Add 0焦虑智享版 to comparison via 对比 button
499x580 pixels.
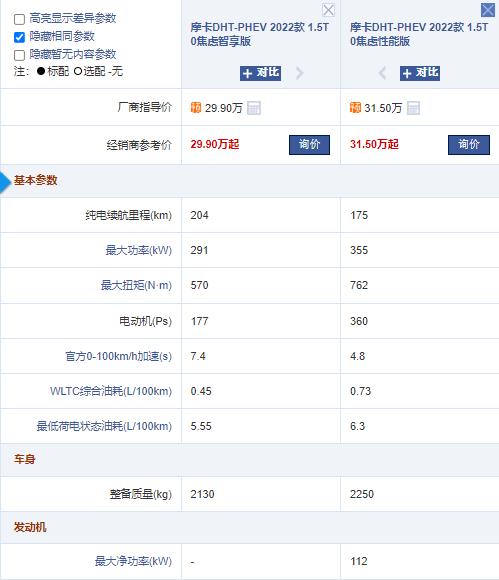click(x=260, y=73)
